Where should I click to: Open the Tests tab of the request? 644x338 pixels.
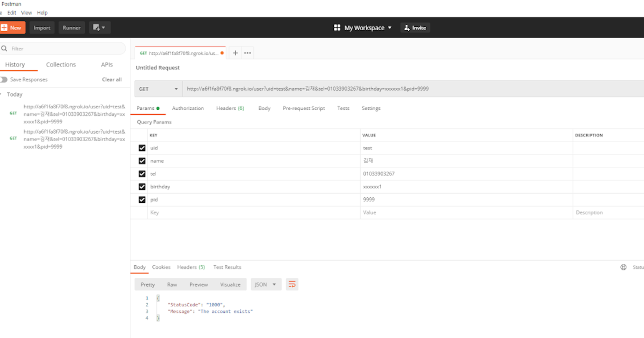pyautogui.click(x=343, y=108)
